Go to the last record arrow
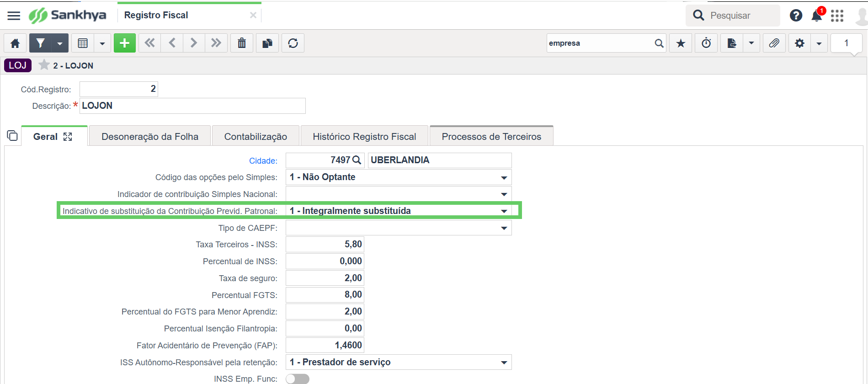Image resolution: width=868 pixels, height=384 pixels. click(216, 43)
